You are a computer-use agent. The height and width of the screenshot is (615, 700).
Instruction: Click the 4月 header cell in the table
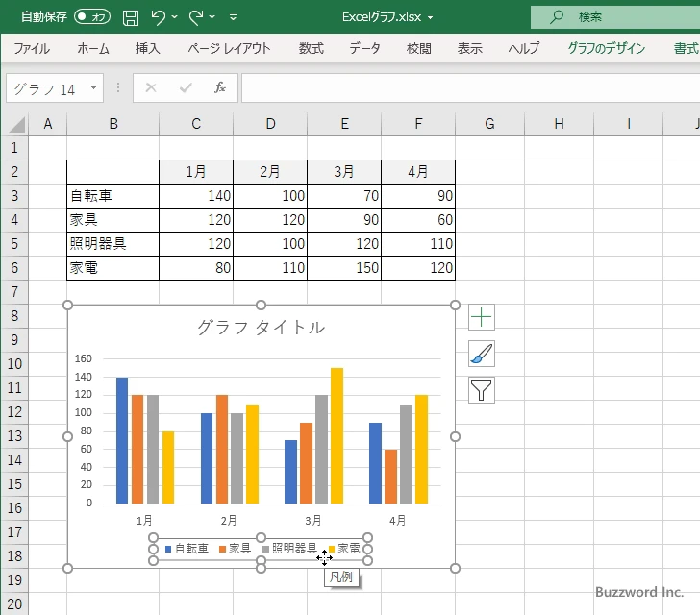[x=418, y=171]
